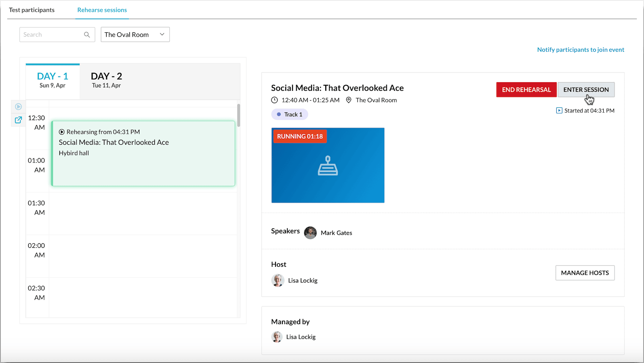Click the rehearsing play icon in session card
Screen dimensions: 644x363
pyautogui.click(x=62, y=132)
